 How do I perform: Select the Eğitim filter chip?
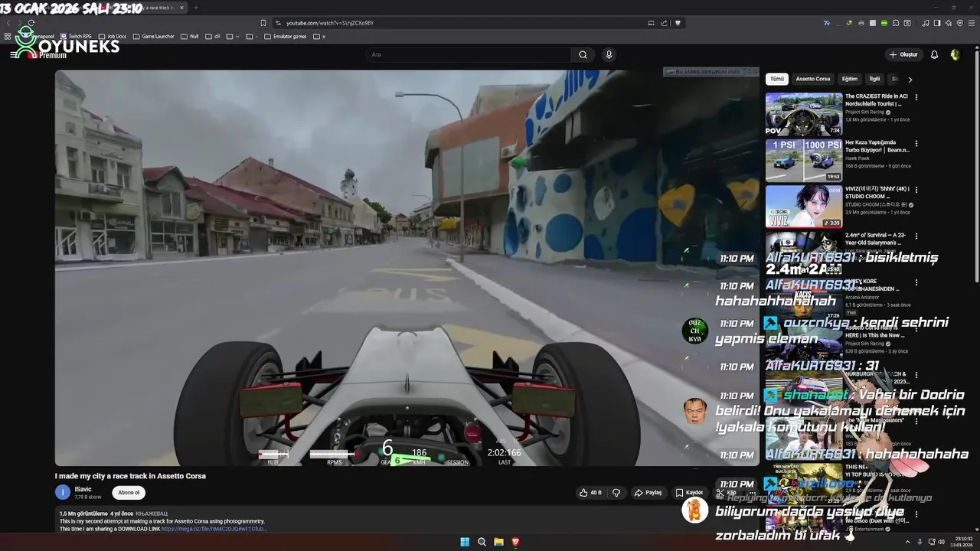850,79
